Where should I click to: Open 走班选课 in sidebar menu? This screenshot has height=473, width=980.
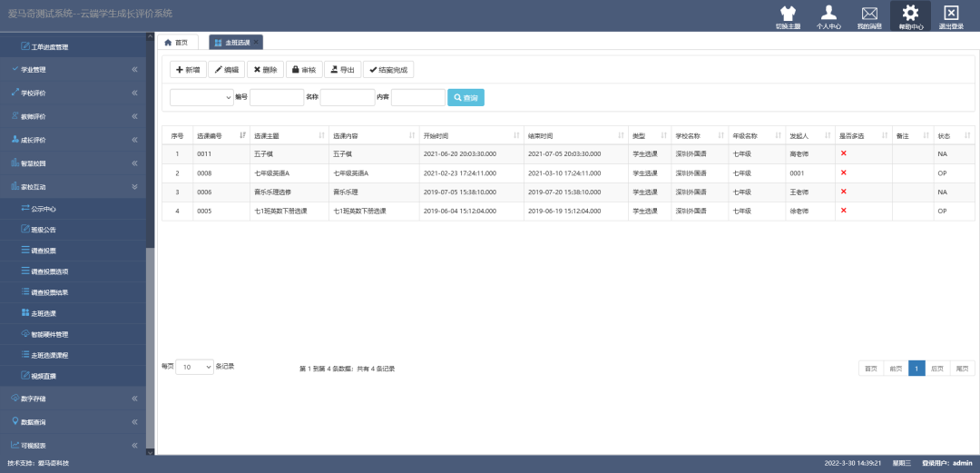tap(73, 313)
